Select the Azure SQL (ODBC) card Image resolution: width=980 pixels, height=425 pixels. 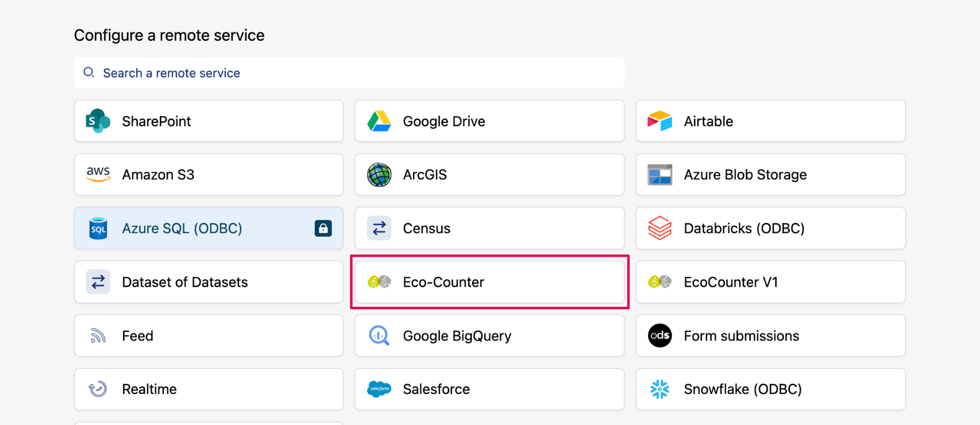(209, 228)
